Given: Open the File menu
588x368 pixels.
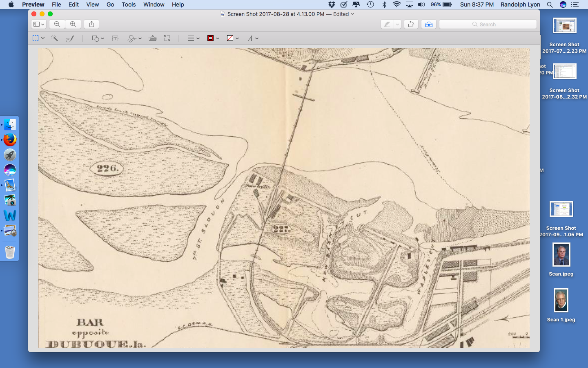Looking at the screenshot, I should pos(56,4).
